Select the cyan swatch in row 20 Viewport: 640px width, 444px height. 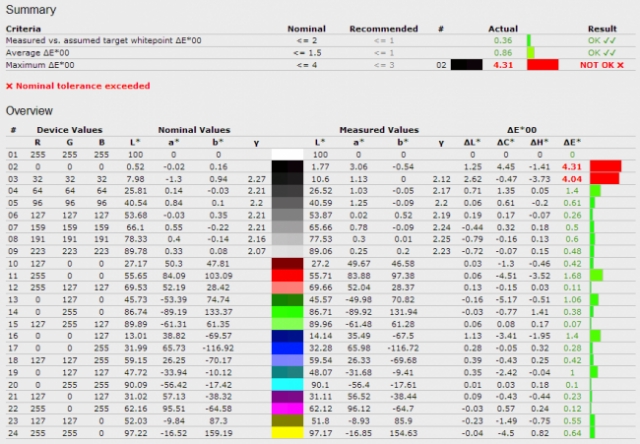pos(291,383)
